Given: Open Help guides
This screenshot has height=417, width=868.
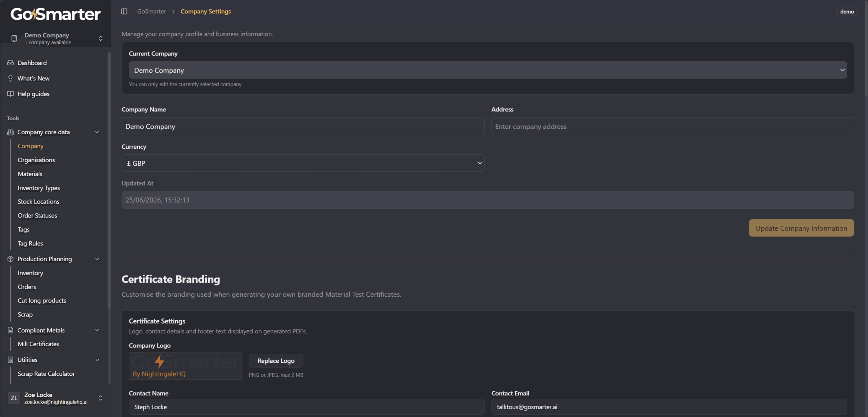Looking at the screenshot, I should click(33, 94).
